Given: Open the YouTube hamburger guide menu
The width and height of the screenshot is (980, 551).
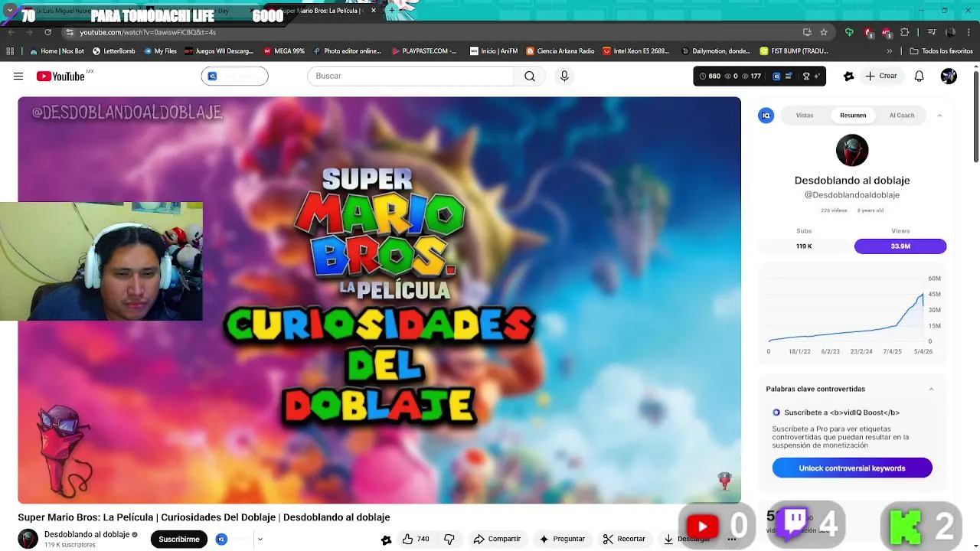Looking at the screenshot, I should point(18,76).
